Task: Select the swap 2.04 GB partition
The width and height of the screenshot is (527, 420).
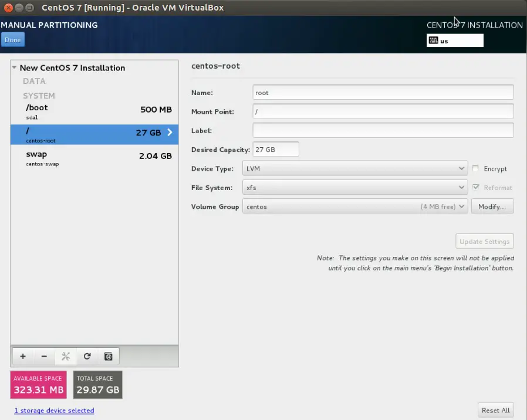Action: [x=94, y=158]
